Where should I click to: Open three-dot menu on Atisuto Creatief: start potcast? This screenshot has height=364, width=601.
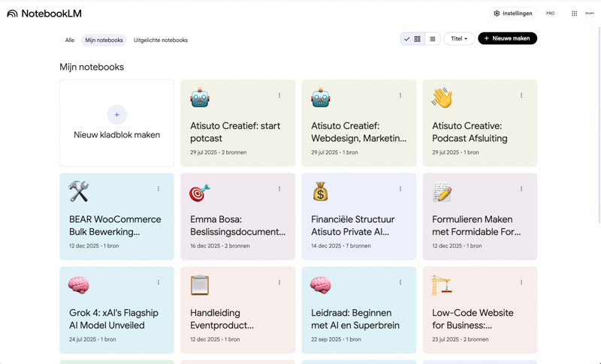[x=279, y=95]
